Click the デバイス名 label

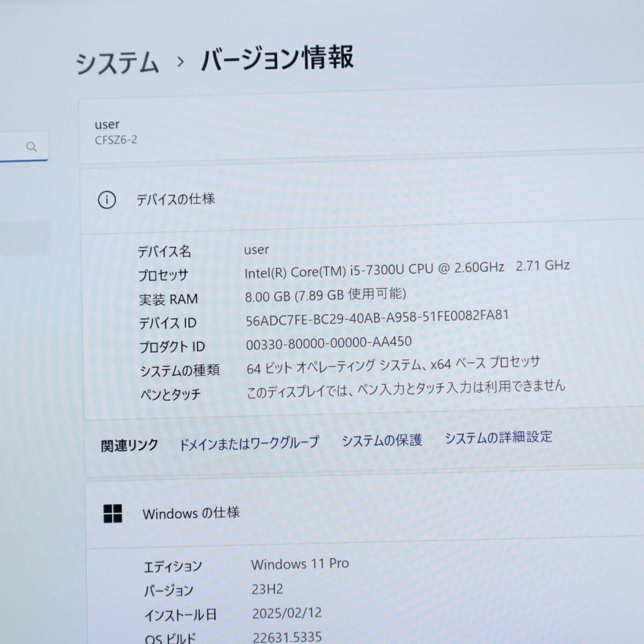tap(164, 251)
